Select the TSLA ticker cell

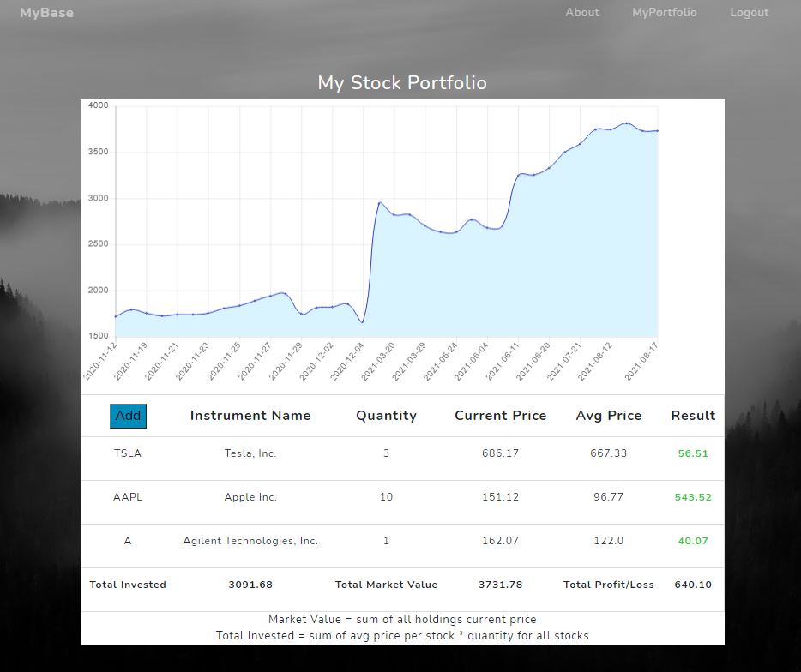128,453
